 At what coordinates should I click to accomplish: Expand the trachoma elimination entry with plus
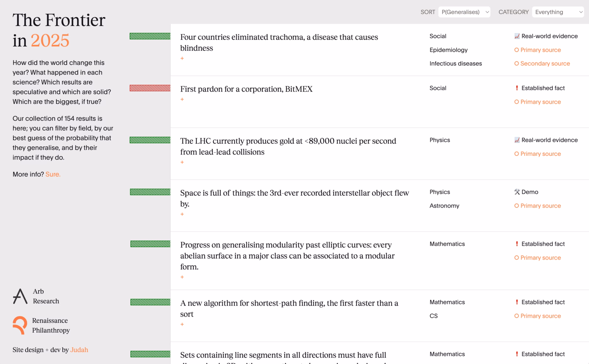tap(182, 58)
